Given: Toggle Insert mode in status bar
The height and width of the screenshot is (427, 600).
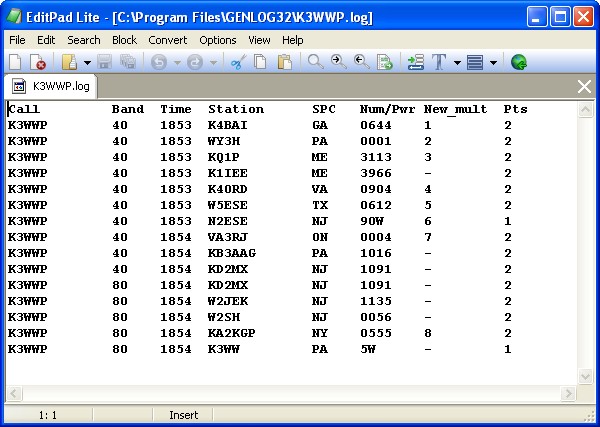Looking at the screenshot, I should coord(184,414).
